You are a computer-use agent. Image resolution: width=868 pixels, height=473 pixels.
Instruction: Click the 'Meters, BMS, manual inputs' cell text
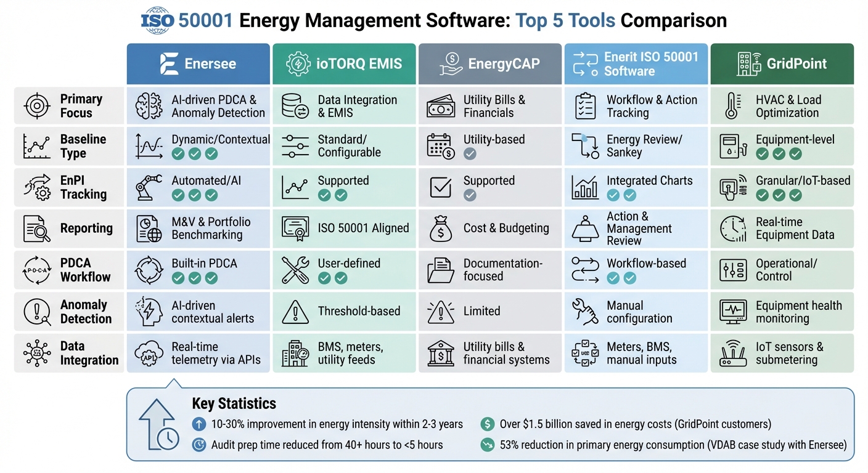tap(642, 354)
